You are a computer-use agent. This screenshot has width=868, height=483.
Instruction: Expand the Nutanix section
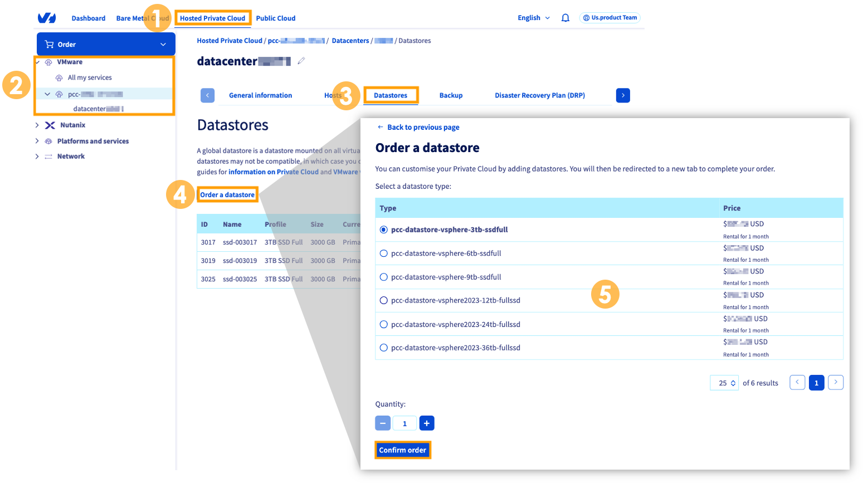coord(37,125)
